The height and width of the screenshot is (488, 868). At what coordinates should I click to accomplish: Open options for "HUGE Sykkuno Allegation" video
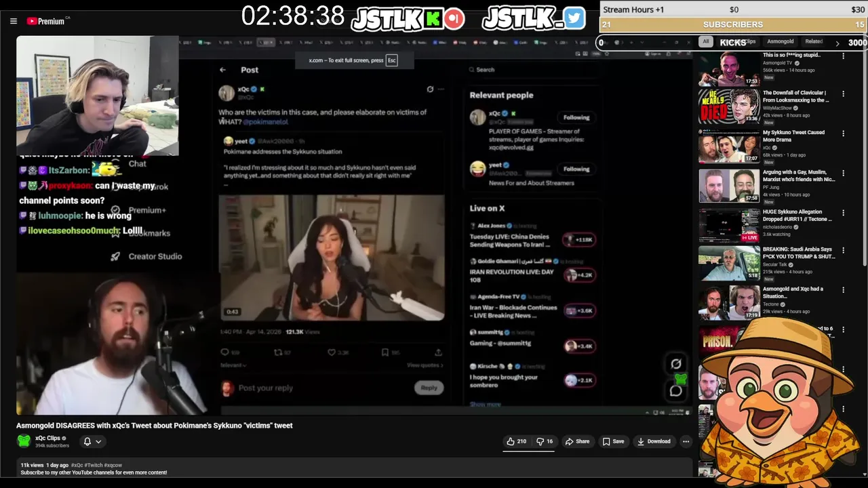844,213
